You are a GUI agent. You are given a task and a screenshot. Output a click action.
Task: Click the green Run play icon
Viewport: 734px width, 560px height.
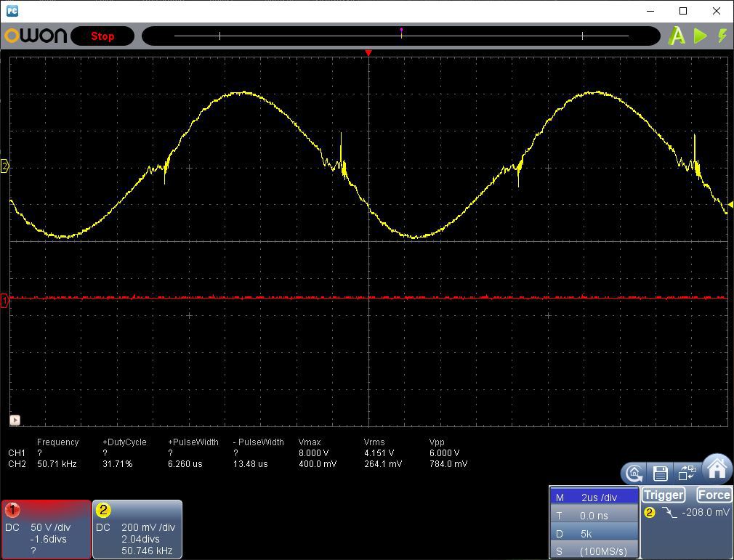point(701,36)
